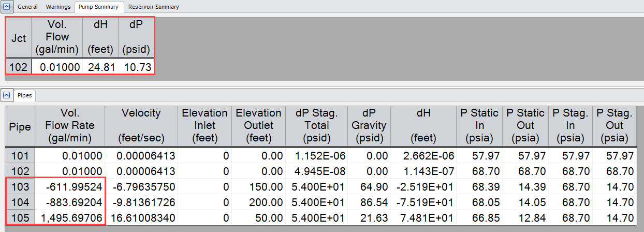
Task: Select dP Stag. Total cell 4.945E-08
Action: [317, 171]
